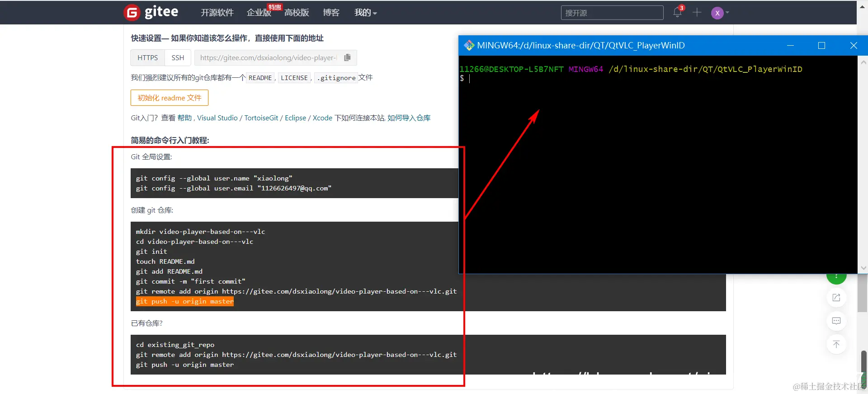Image resolution: width=868 pixels, height=394 pixels.
Task: Switch to the HTTPS address tab
Action: pos(148,57)
